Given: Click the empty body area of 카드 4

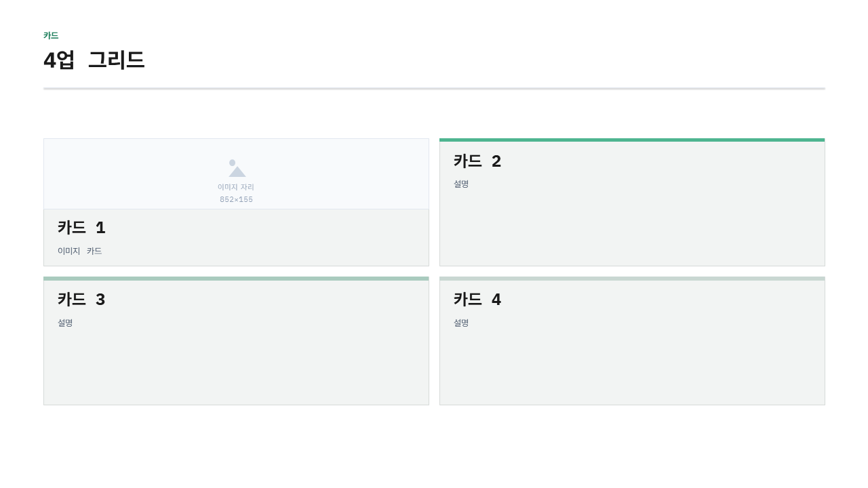Looking at the screenshot, I should coord(632,366).
